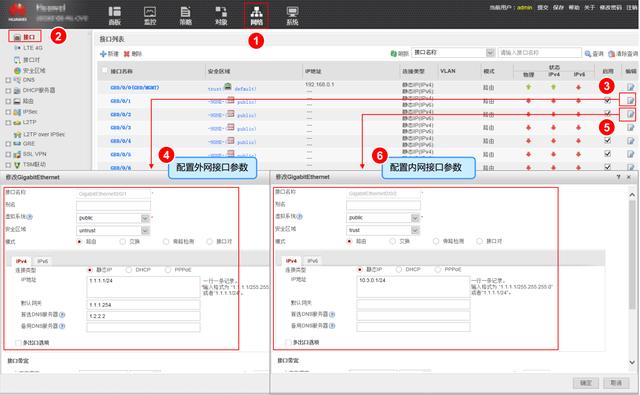640x395 pixels.
Task: Click the 注销 logout link in top bar
Action: coord(632,7)
